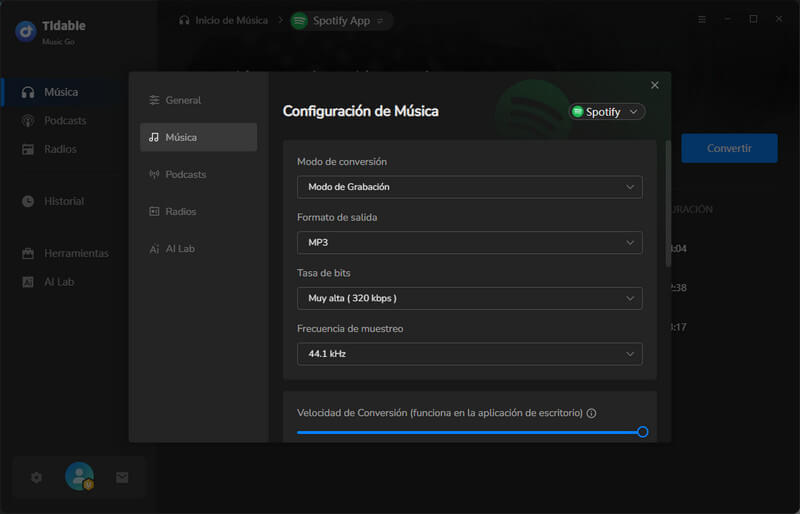Expand Tasa de bits dropdown
The height and width of the screenshot is (514, 800).
coord(469,298)
